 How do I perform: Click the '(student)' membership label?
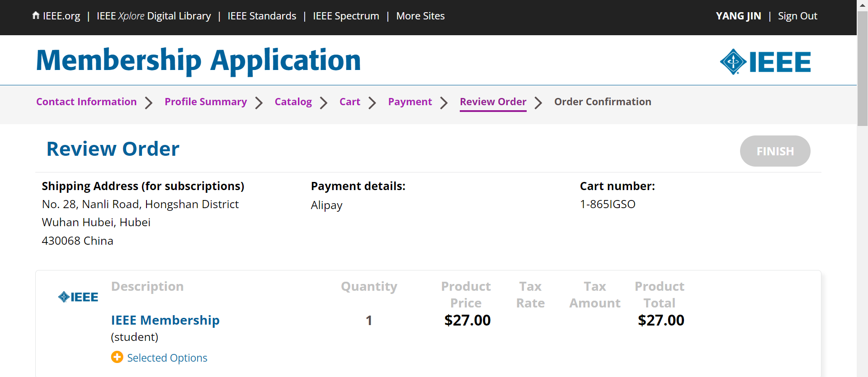[x=135, y=337]
